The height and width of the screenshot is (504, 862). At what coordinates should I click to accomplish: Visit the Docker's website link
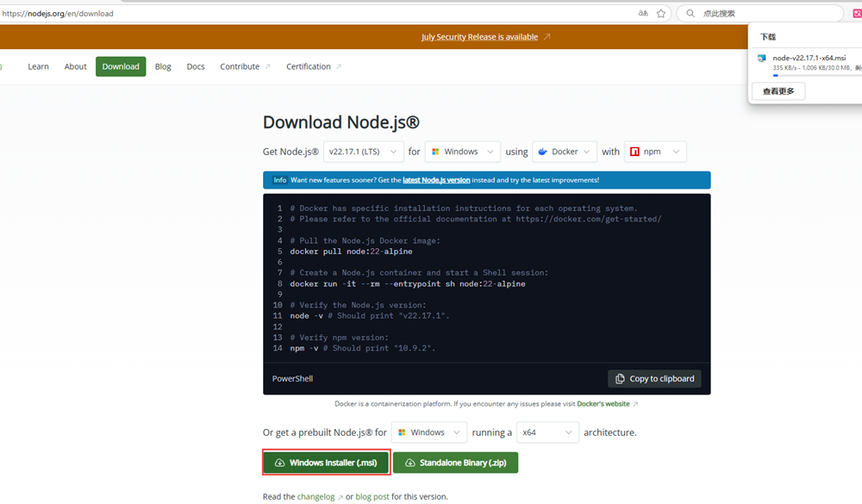click(603, 404)
